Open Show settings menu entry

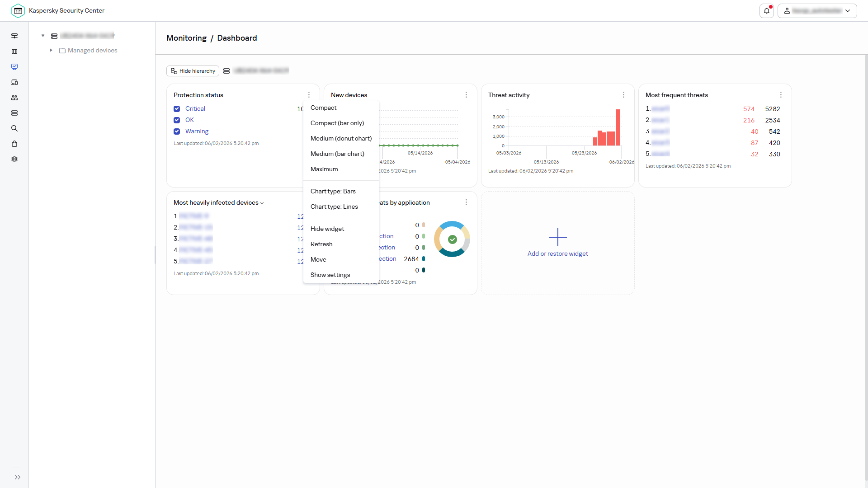coord(341,275)
